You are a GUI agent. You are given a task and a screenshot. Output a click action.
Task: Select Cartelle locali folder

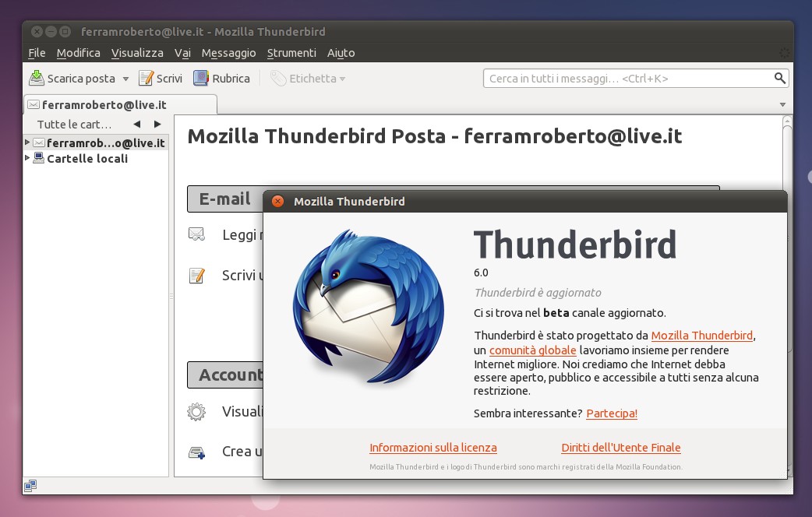point(87,158)
